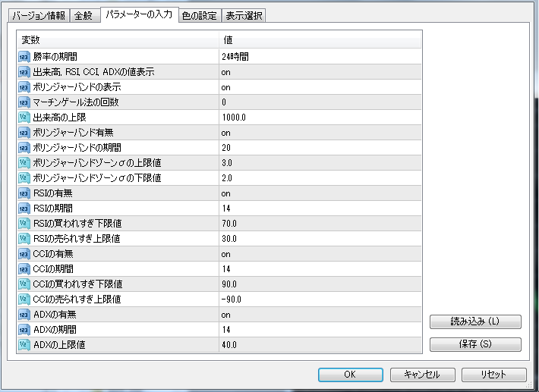Select the マーチンゲール法の回数 variable name
This screenshot has height=392, width=539.
point(76,102)
